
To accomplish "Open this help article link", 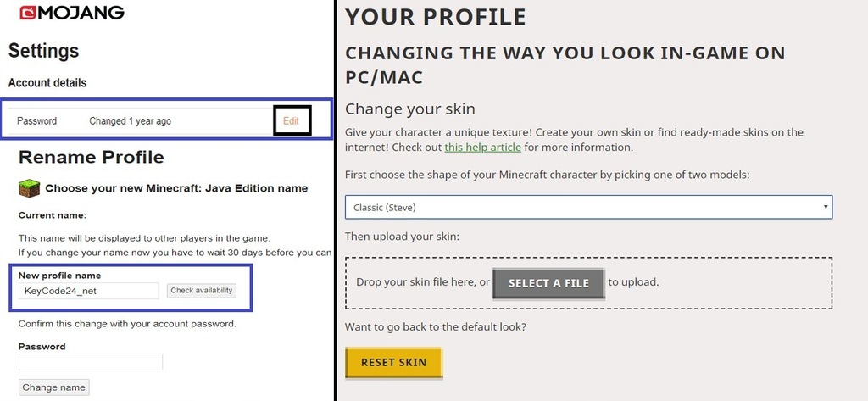I will pyautogui.click(x=482, y=148).
